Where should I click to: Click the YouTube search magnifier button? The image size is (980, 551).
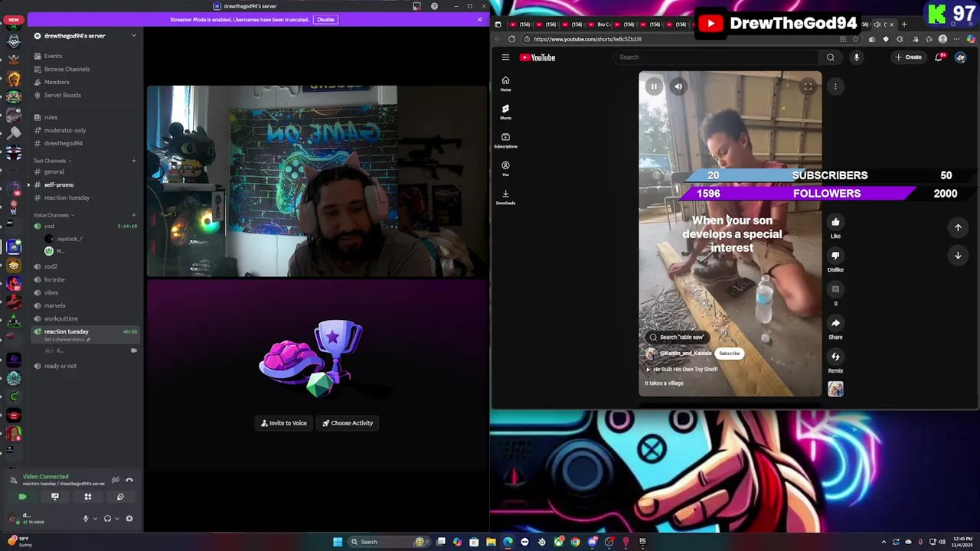[x=831, y=57]
